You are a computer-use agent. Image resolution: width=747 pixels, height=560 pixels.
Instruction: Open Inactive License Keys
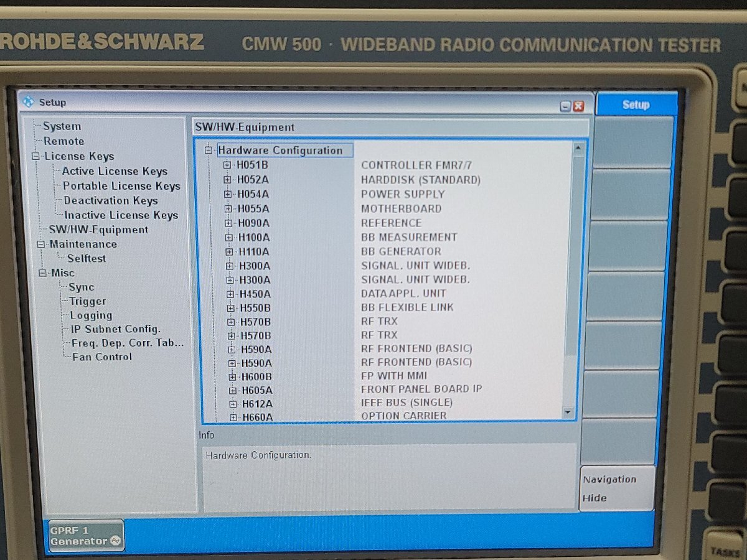(121, 215)
